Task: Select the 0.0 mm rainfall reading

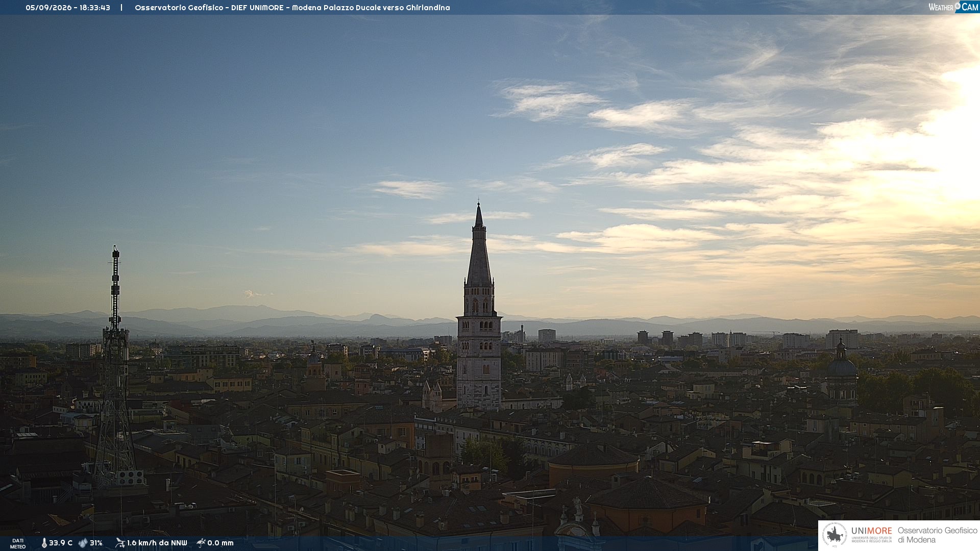Action: pyautogui.click(x=220, y=543)
